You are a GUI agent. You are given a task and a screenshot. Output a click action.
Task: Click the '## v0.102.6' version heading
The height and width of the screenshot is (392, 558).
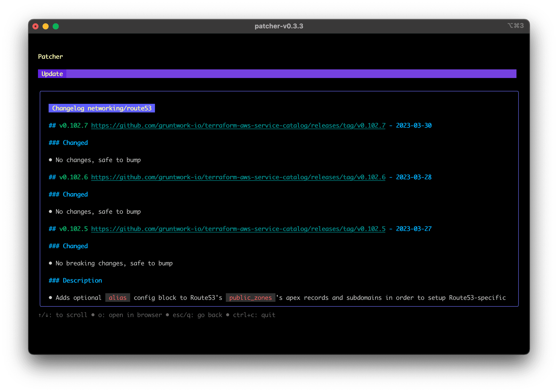pyautogui.click(x=68, y=177)
